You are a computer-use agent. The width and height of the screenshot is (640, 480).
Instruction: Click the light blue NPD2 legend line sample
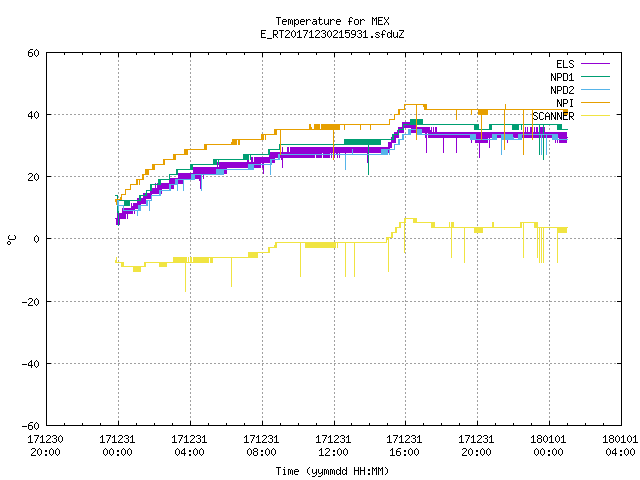coord(595,90)
